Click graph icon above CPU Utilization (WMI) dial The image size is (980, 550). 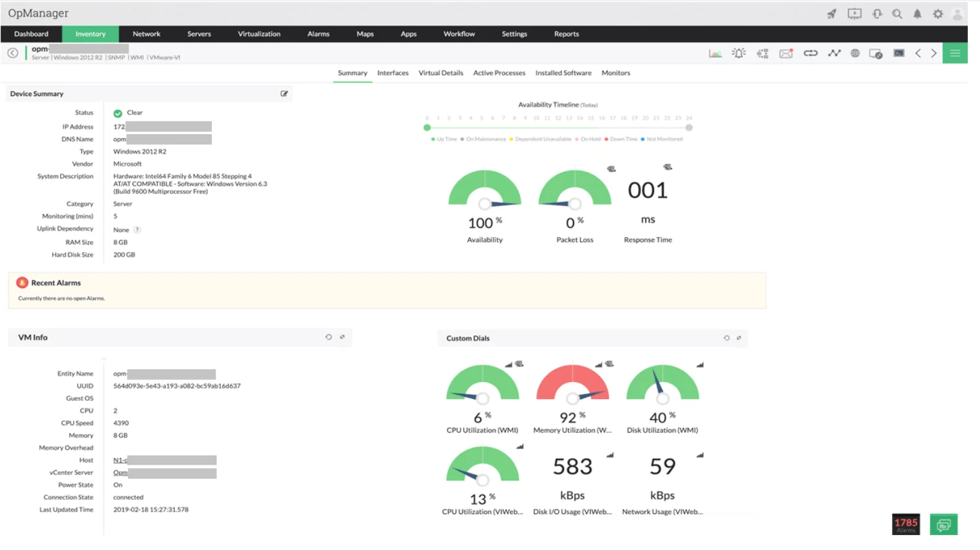509,365
